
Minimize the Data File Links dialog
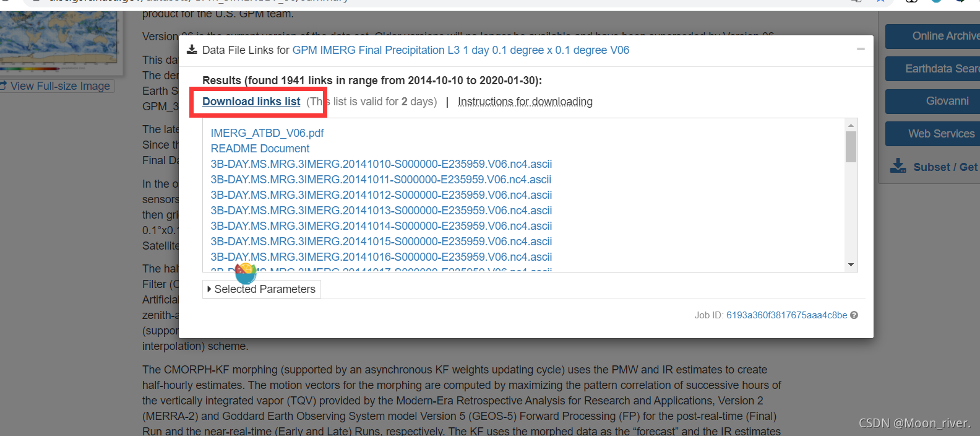point(861,49)
